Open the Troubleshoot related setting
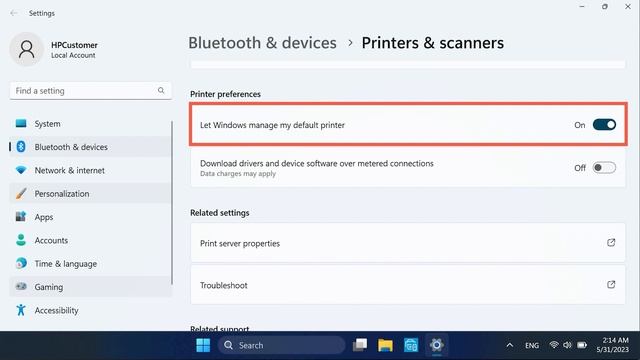This screenshot has width=640, height=360. click(x=408, y=285)
